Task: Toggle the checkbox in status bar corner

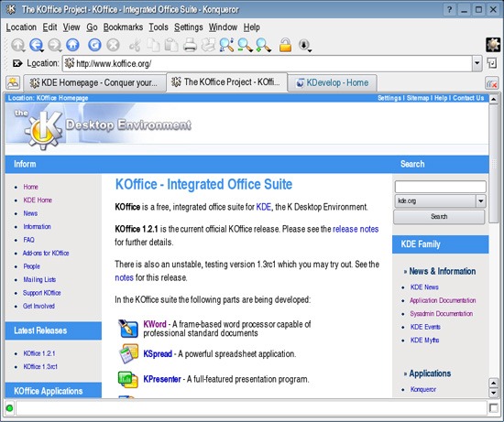Action: coord(493,408)
